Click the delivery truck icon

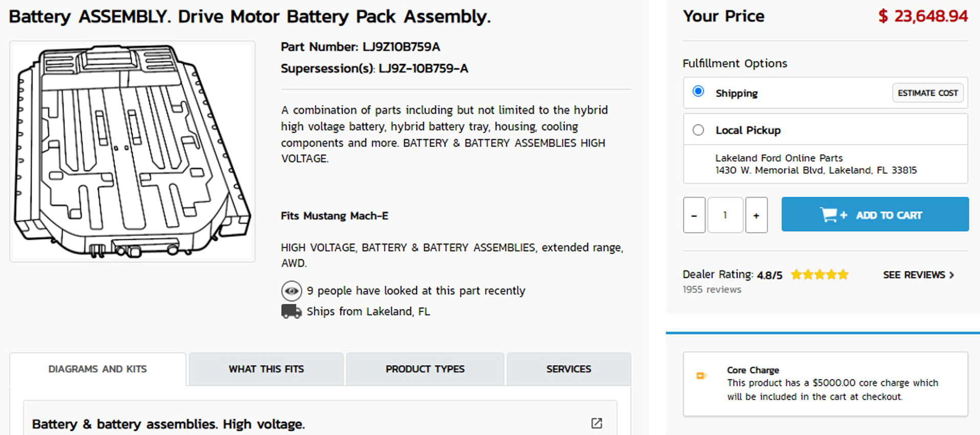click(x=291, y=312)
